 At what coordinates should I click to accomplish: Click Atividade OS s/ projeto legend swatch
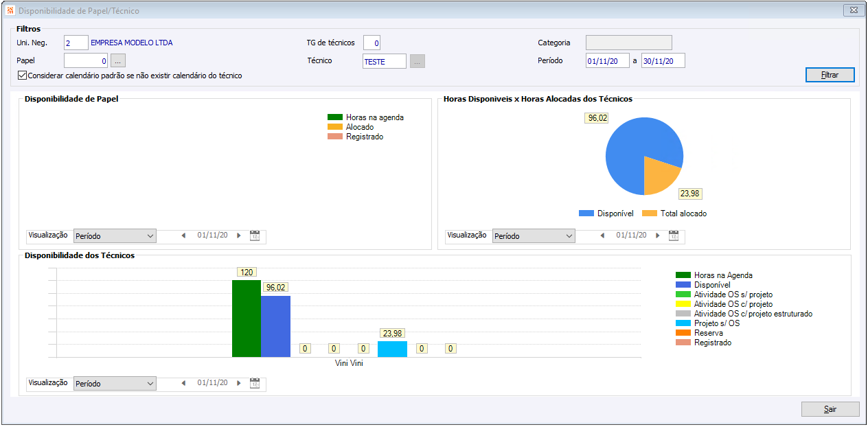click(x=683, y=295)
